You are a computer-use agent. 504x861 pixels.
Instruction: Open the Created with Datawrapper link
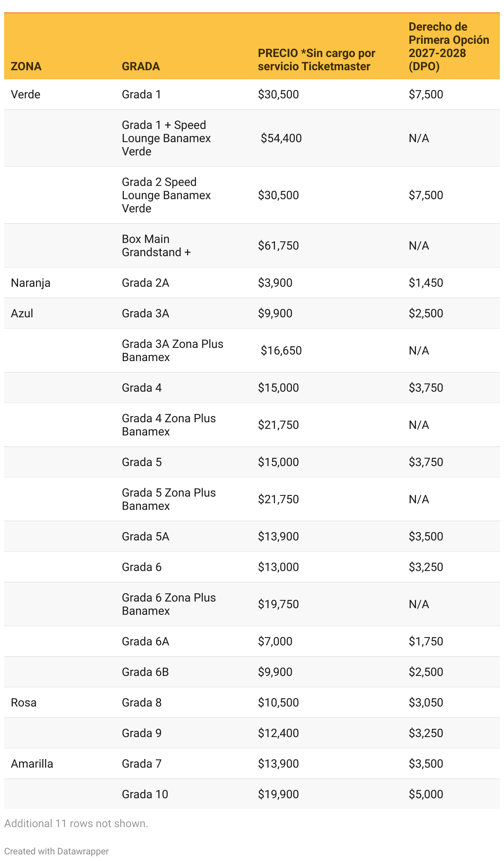(x=57, y=851)
